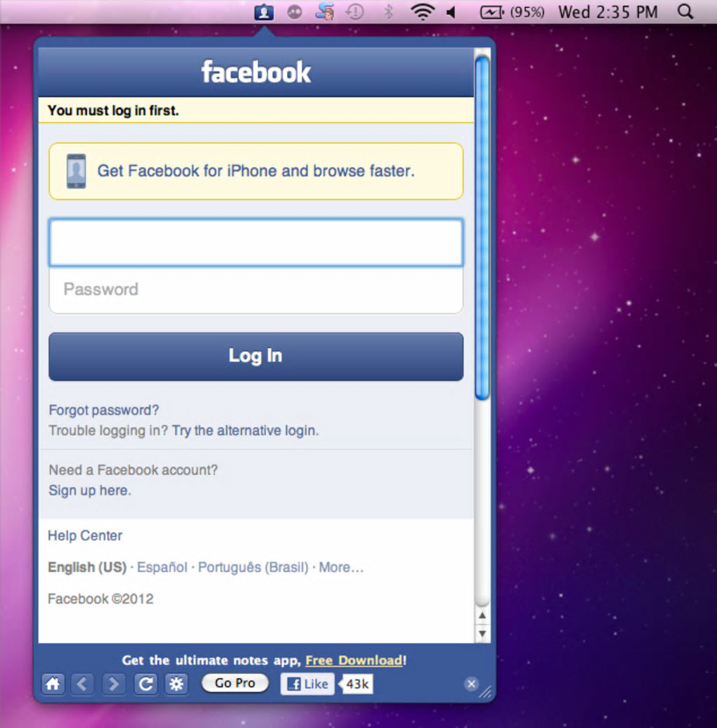
Task: Click the battery status indicator
Action: [x=512, y=12]
